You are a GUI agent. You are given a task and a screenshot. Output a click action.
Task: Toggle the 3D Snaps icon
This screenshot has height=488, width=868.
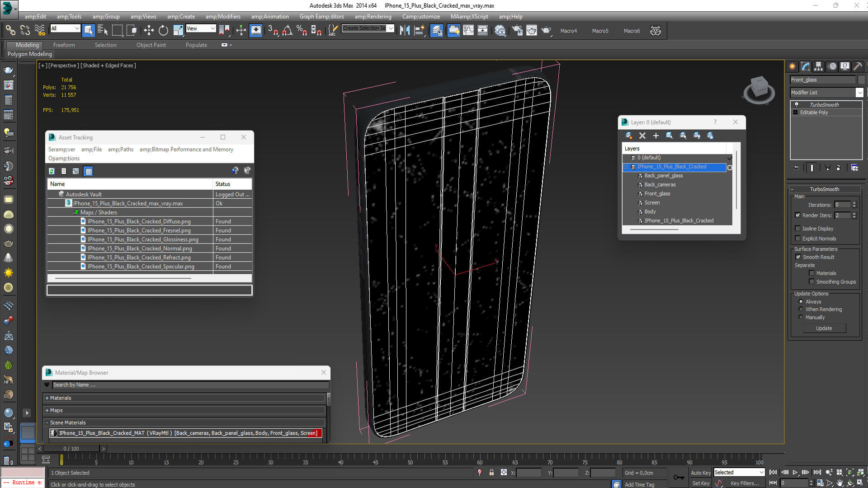pos(273,30)
